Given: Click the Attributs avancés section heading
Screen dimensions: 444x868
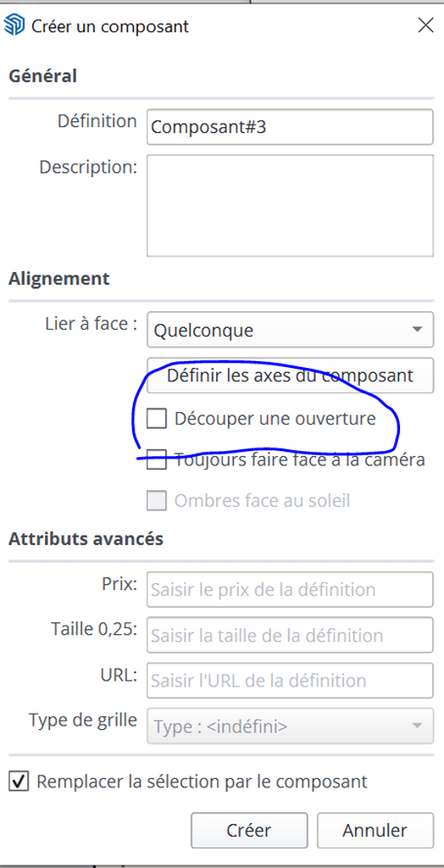Looking at the screenshot, I should pos(86,538).
